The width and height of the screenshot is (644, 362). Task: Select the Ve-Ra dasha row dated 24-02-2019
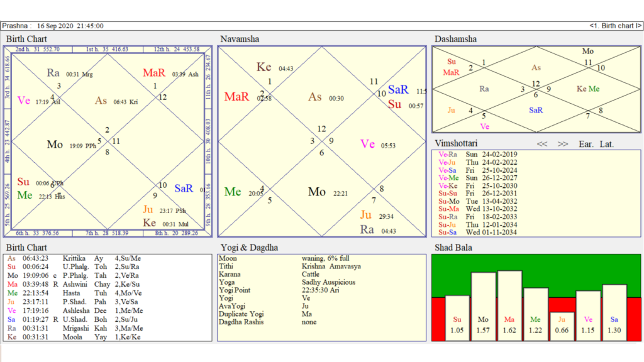click(478, 155)
